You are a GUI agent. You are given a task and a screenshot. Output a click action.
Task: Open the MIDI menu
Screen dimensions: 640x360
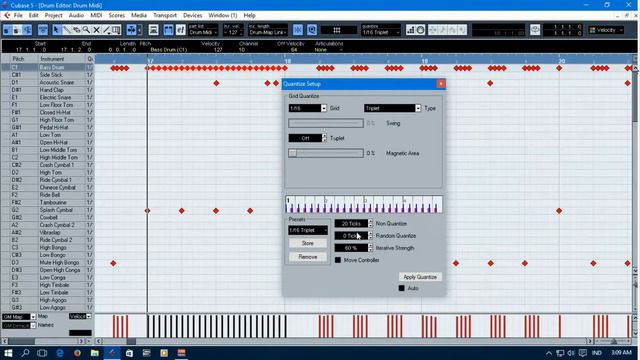pyautogui.click(x=96, y=15)
